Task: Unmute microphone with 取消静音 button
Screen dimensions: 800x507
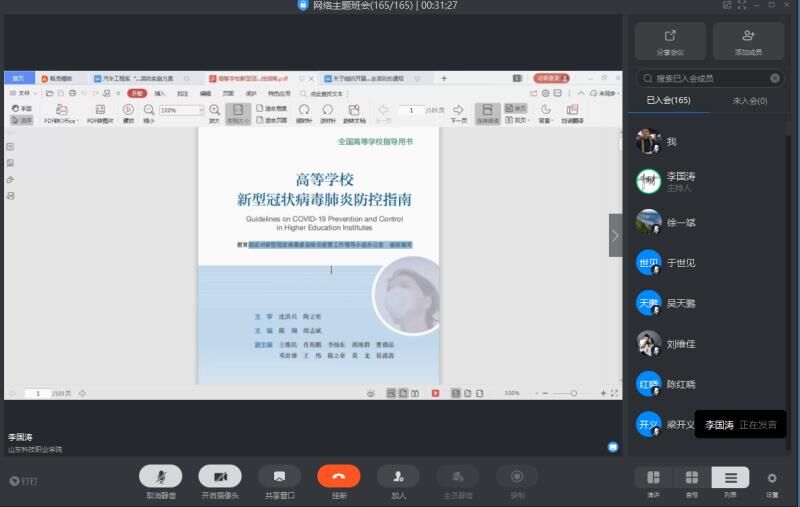Action: click(x=161, y=476)
